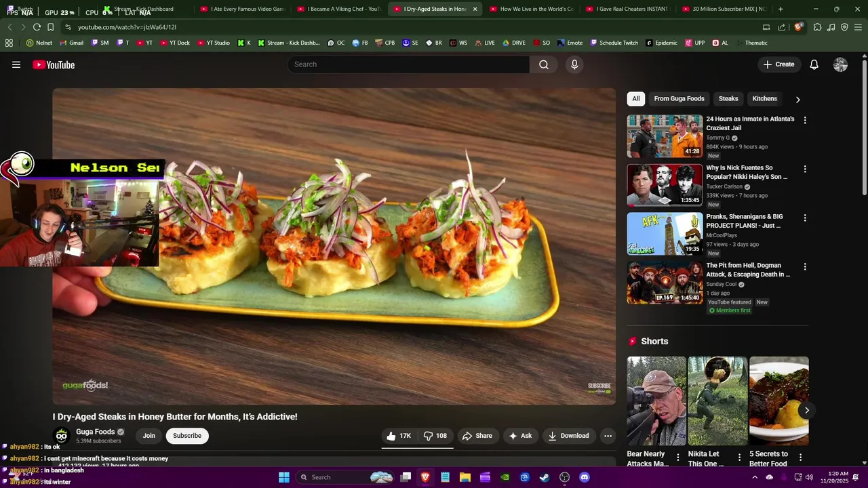
Task: Open the Guga Foods channel name link
Action: [96, 432]
